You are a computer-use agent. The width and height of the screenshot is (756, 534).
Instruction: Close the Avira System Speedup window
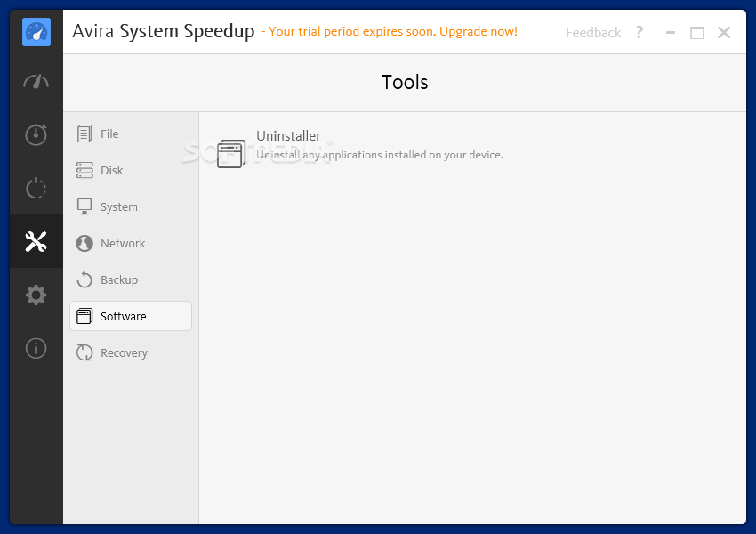pos(724,32)
